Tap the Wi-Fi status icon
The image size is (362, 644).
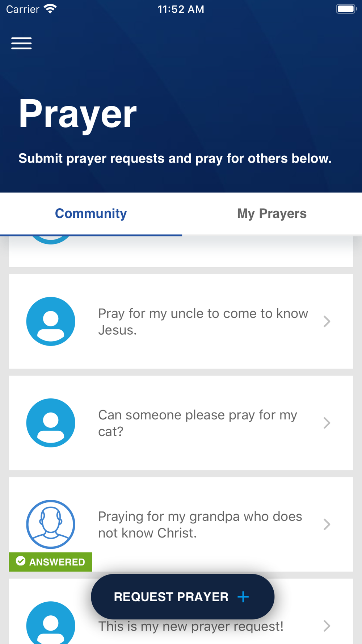tap(50, 9)
